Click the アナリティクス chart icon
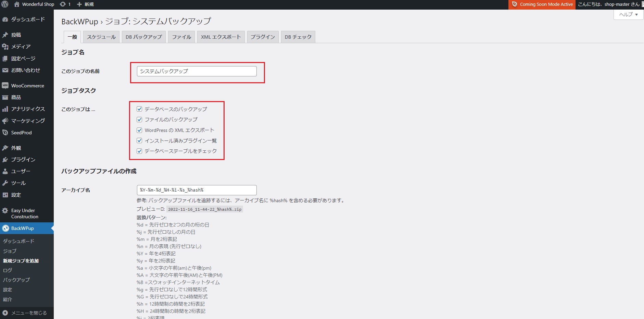Image resolution: width=644 pixels, height=319 pixels. pyautogui.click(x=5, y=109)
